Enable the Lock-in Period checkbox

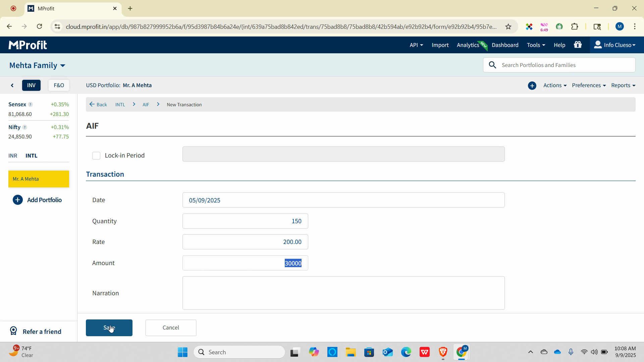96,156
